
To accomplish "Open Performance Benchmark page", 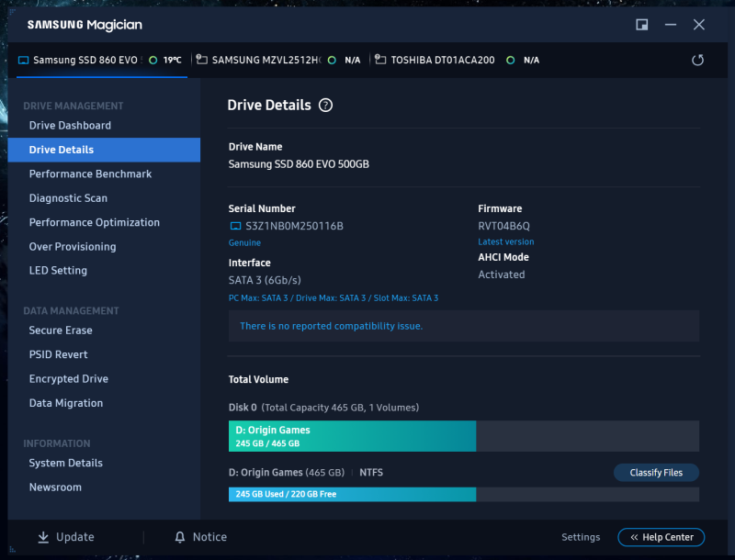I will point(90,174).
